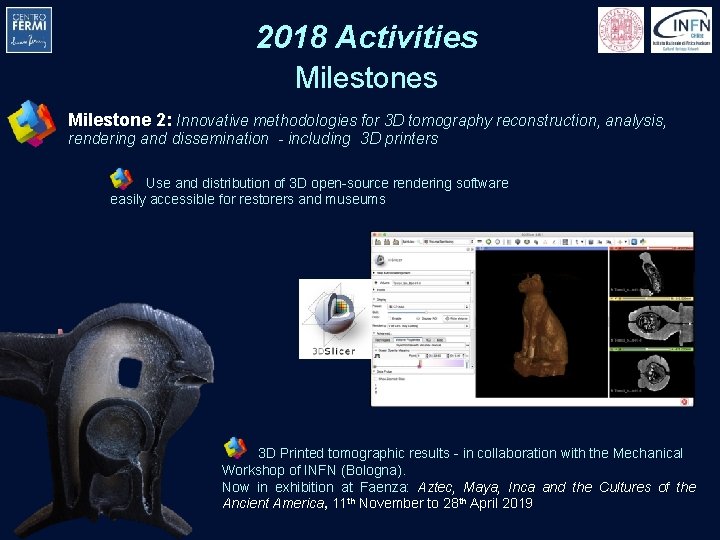Screen dimensions: 720x540
Task: Click the University of Bologna seal
Action: click(x=621, y=30)
